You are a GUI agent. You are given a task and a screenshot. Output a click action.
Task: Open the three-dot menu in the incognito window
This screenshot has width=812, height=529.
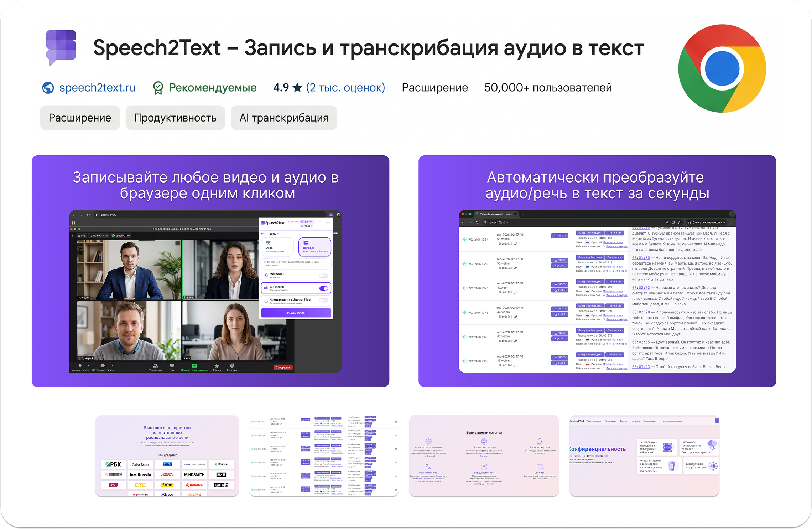click(732, 222)
